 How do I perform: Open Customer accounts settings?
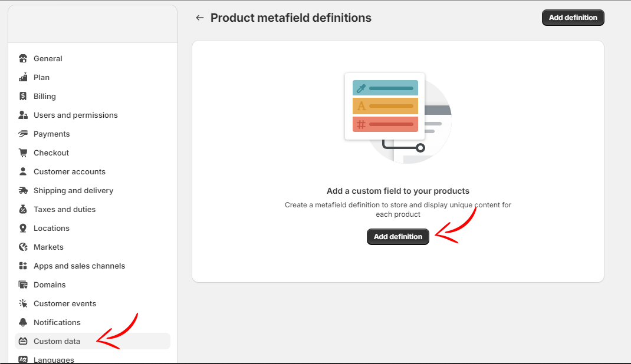tap(70, 171)
